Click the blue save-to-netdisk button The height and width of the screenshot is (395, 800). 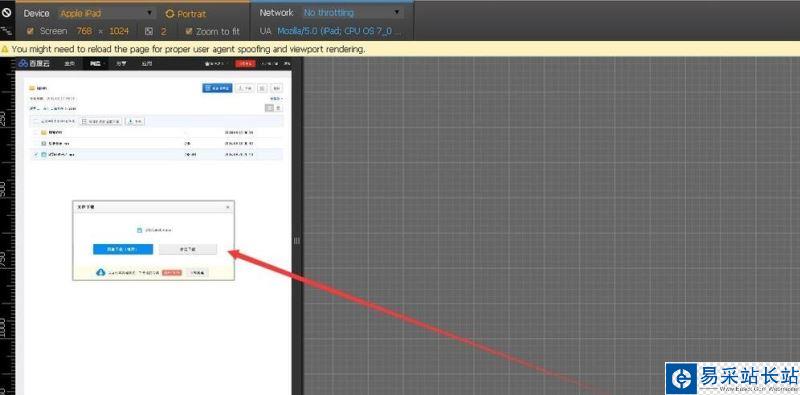217,88
